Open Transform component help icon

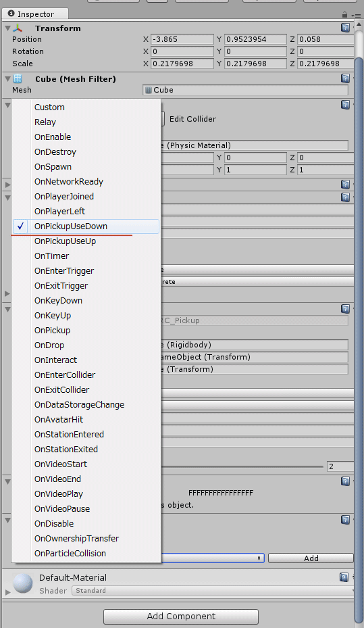tap(345, 28)
